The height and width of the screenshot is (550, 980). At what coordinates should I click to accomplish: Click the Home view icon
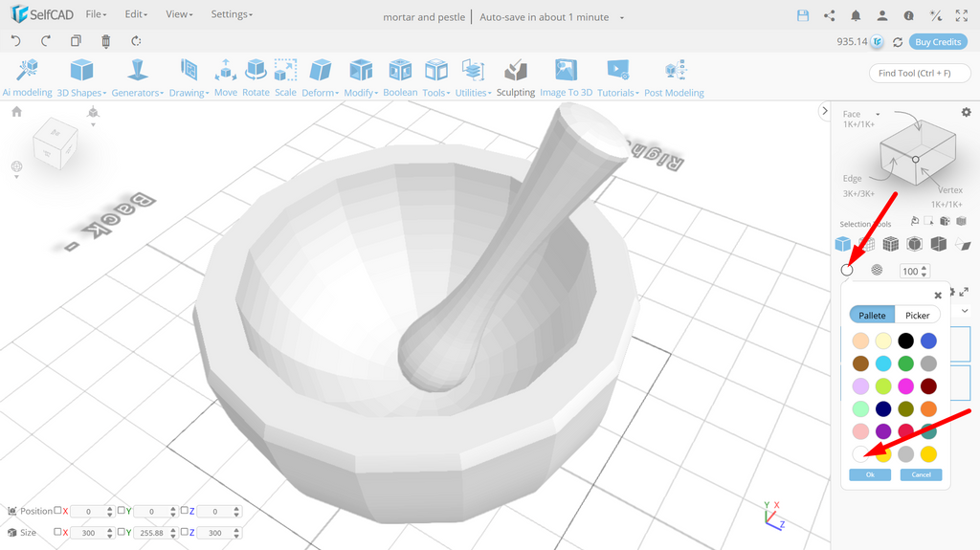tap(17, 111)
